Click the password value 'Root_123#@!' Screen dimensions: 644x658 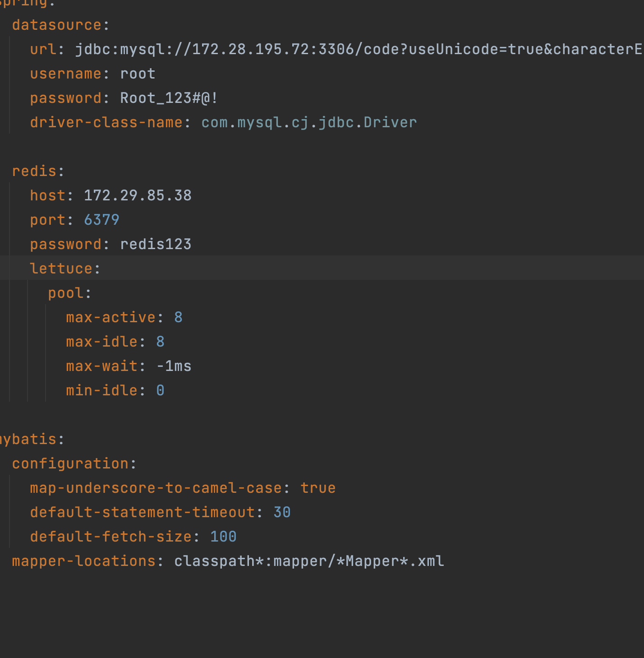(x=169, y=98)
